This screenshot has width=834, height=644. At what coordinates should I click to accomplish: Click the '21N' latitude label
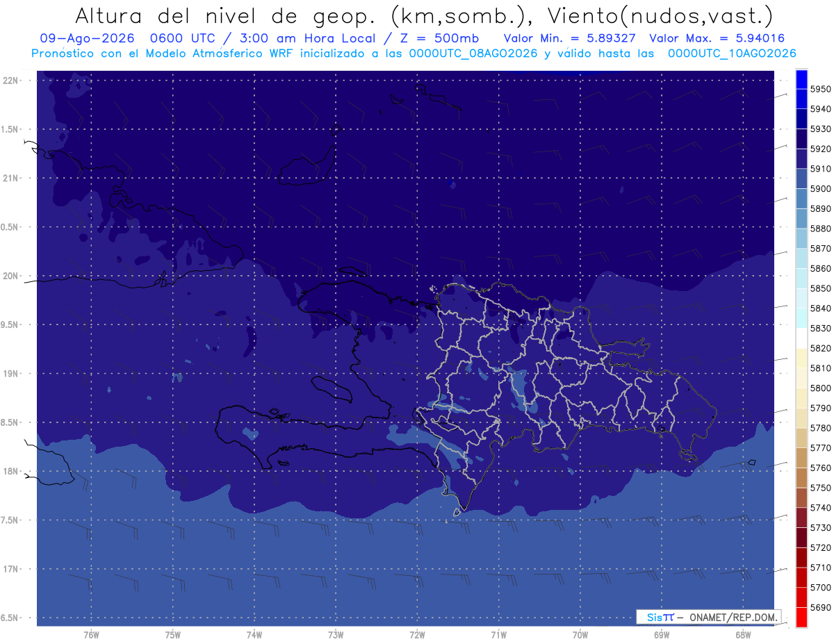tap(10, 178)
